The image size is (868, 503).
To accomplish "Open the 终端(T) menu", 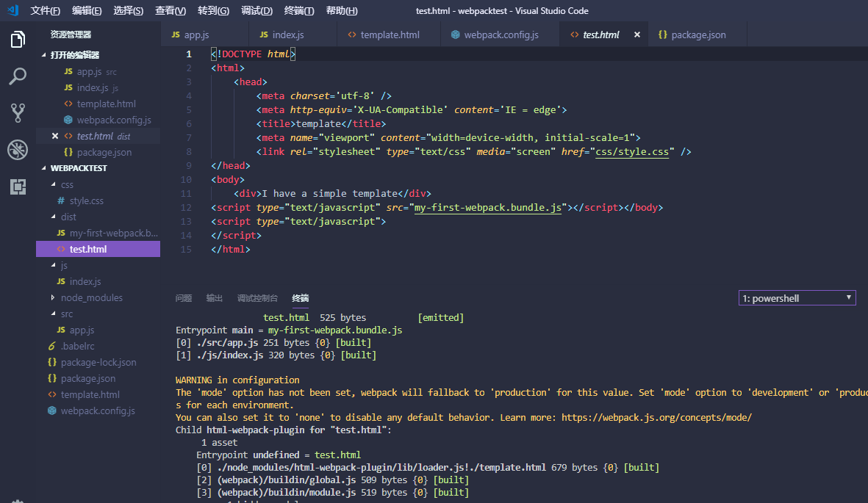I will 299,10.
